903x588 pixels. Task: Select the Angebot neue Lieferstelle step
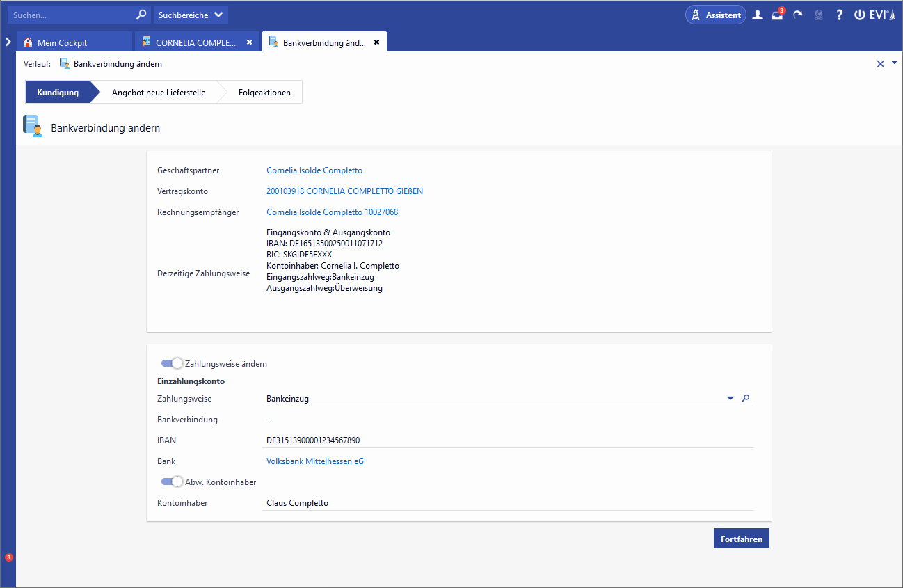pos(159,92)
